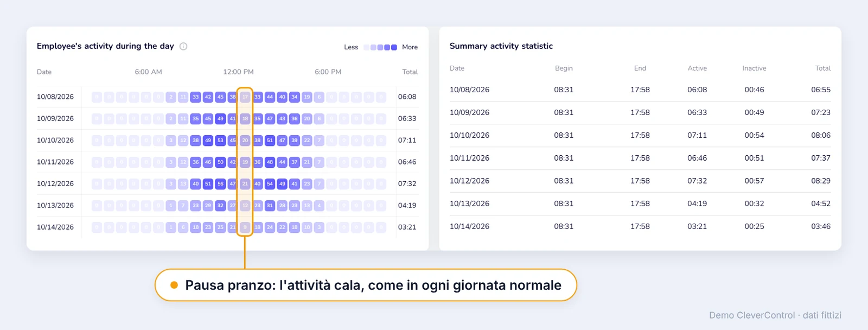Select the 50 activity cell on 10/11/2026
This screenshot has width=868, height=330.
tap(220, 162)
